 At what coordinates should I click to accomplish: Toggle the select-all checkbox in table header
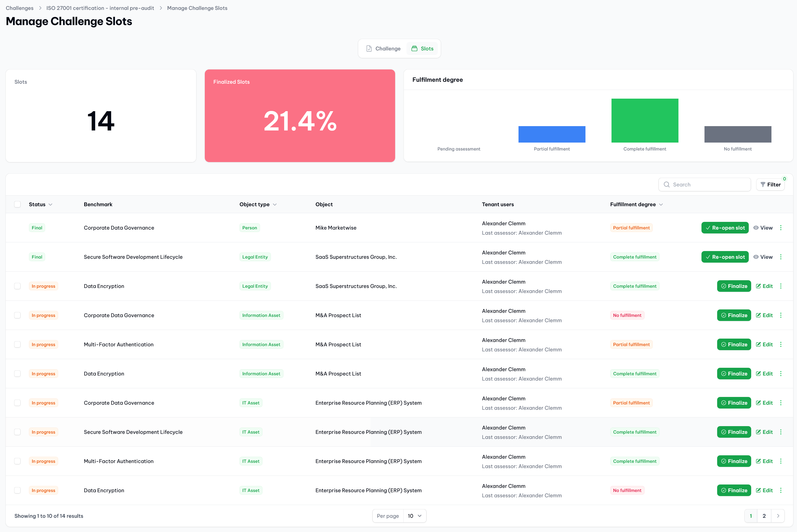pyautogui.click(x=18, y=204)
